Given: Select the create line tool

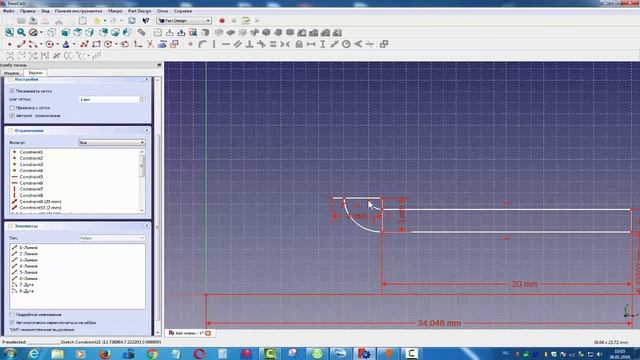Looking at the screenshot, I should 21,44.
